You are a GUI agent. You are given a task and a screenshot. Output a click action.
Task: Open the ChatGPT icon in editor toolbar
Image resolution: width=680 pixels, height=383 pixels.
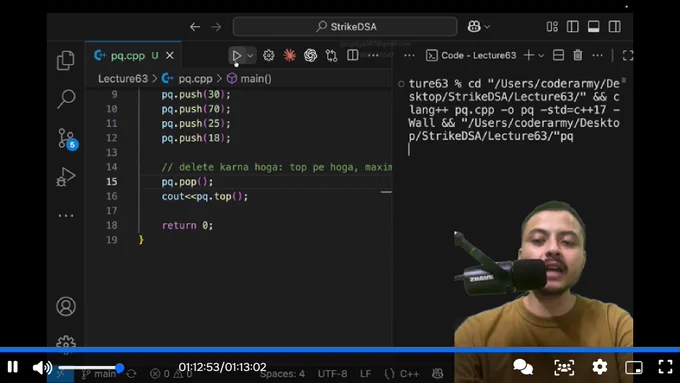point(310,56)
